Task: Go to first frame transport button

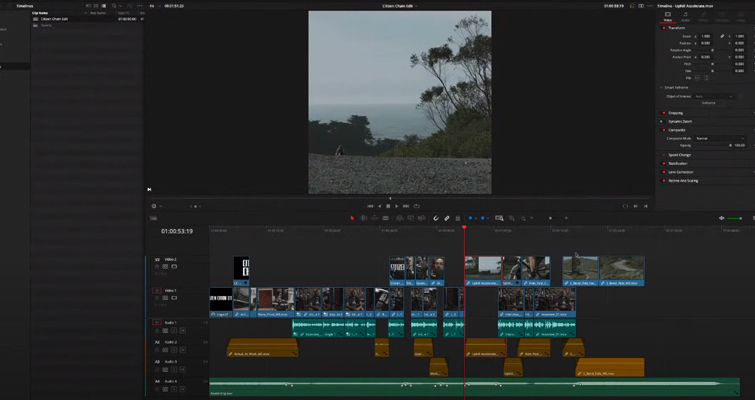Action: [x=370, y=206]
